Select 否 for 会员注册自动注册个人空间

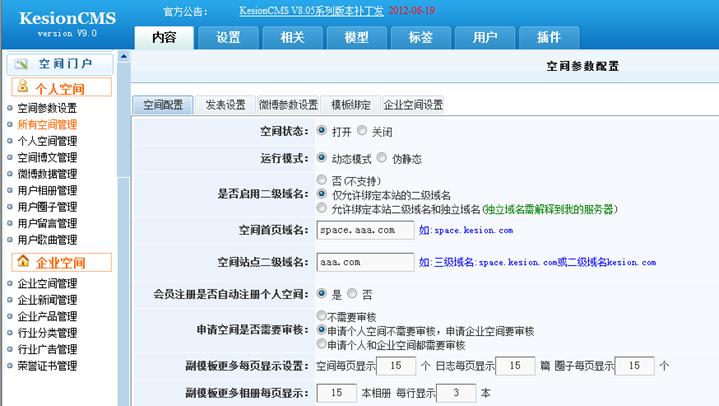tap(352, 294)
